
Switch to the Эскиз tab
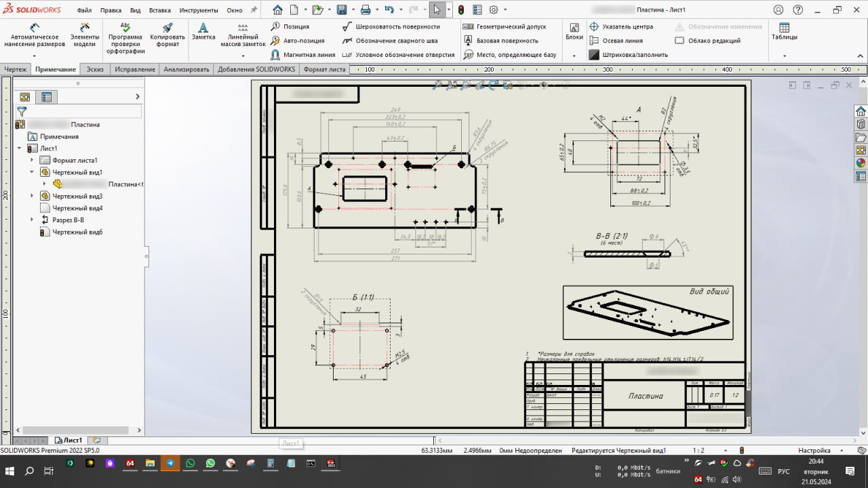[95, 69]
